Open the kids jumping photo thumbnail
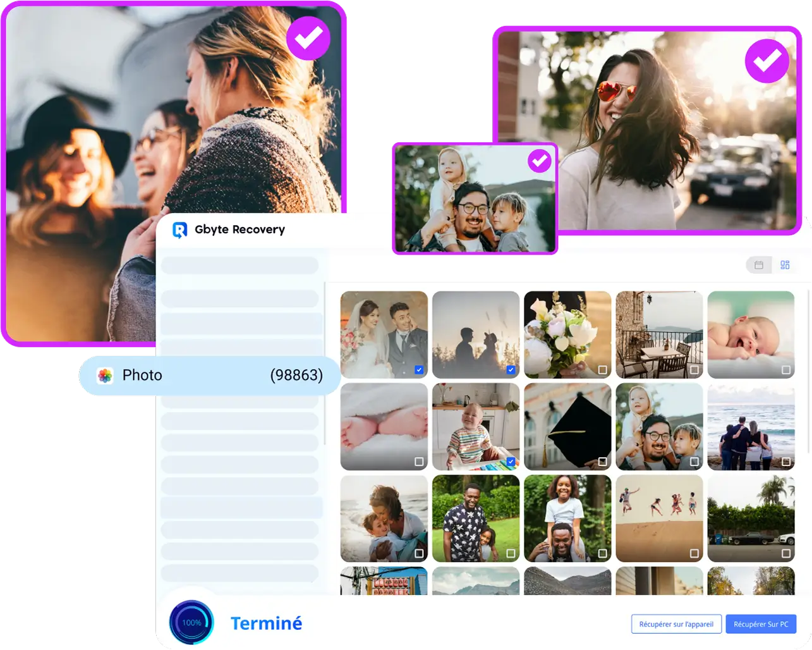This screenshot has height=650, width=812. 658,518
